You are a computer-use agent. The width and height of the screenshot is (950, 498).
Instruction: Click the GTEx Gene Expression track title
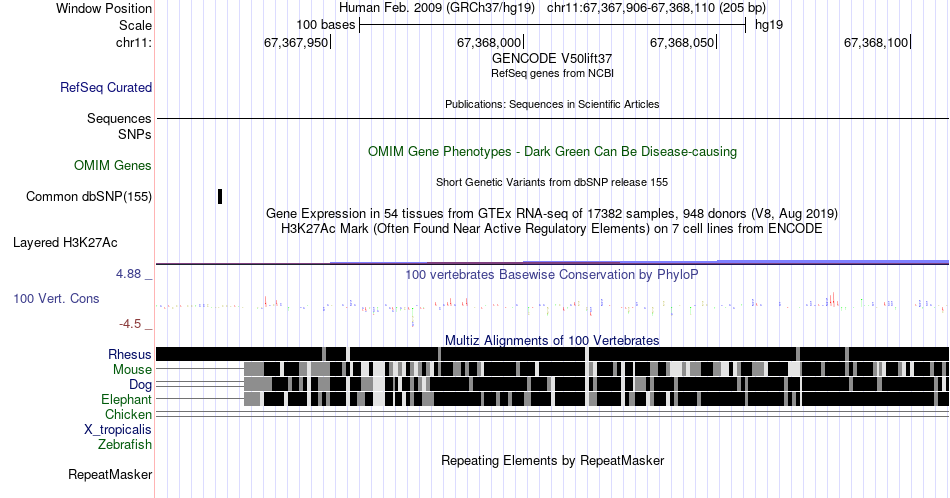(x=552, y=213)
